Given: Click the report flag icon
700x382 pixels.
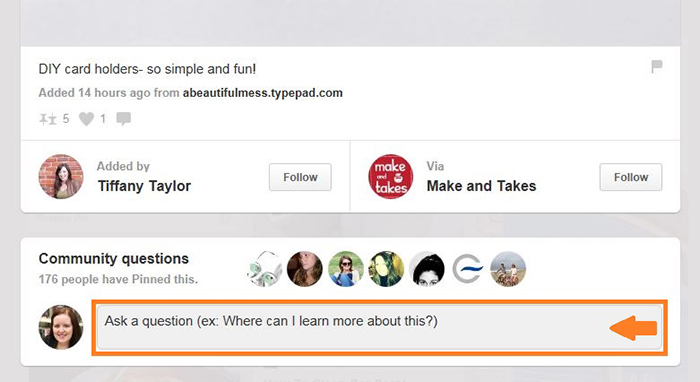Looking at the screenshot, I should click(x=656, y=67).
